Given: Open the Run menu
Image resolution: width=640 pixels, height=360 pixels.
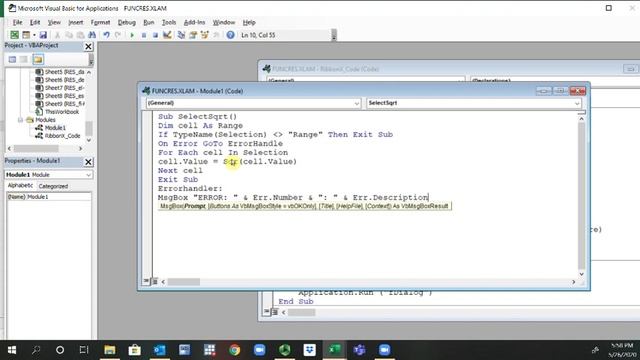Looking at the screenshot, I should (149, 22).
